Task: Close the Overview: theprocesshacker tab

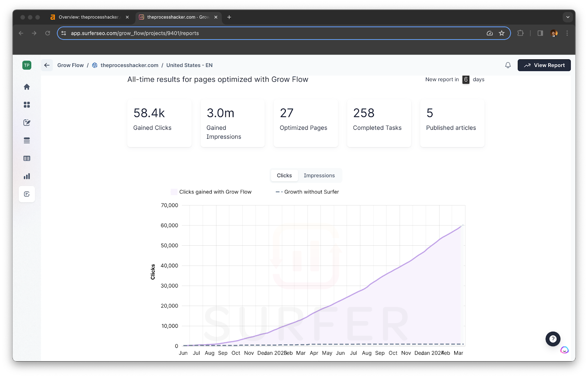Action: point(127,17)
